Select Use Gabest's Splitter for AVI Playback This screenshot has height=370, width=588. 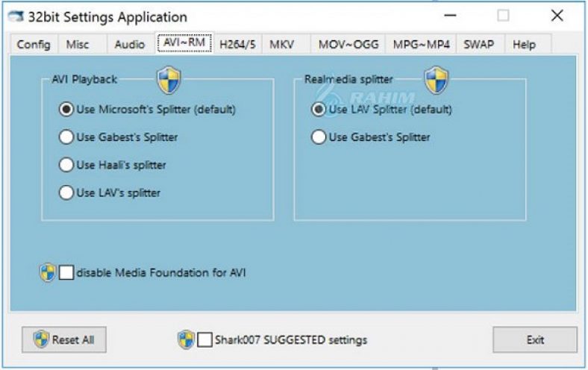click(x=66, y=137)
